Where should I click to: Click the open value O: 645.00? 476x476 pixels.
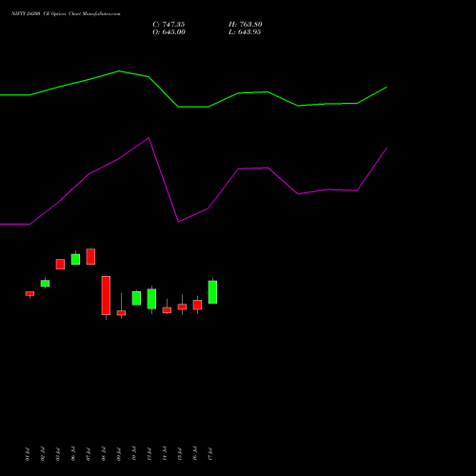pyautogui.click(x=169, y=32)
